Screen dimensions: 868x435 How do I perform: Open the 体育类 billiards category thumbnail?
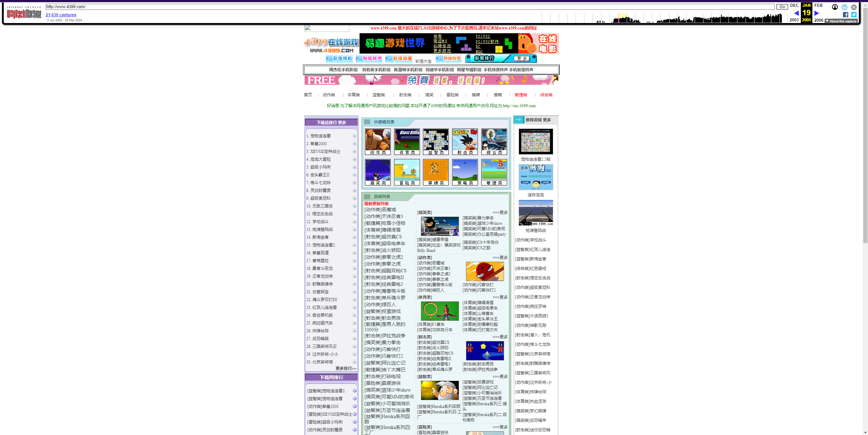[x=407, y=142]
